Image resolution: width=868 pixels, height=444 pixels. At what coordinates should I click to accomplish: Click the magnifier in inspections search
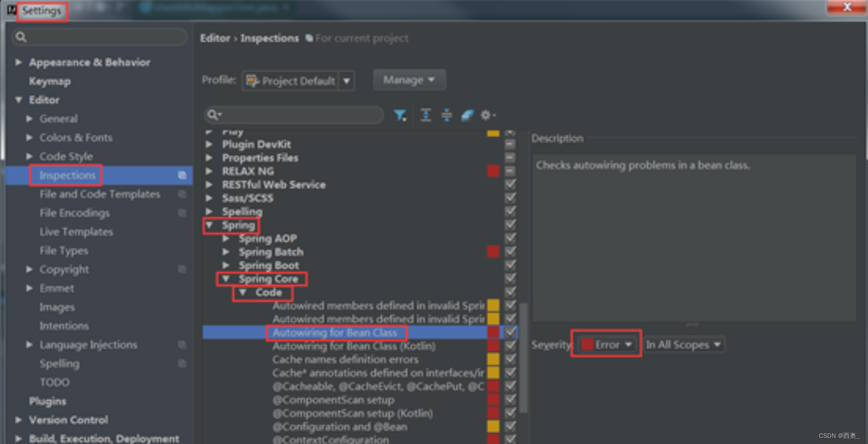click(214, 115)
